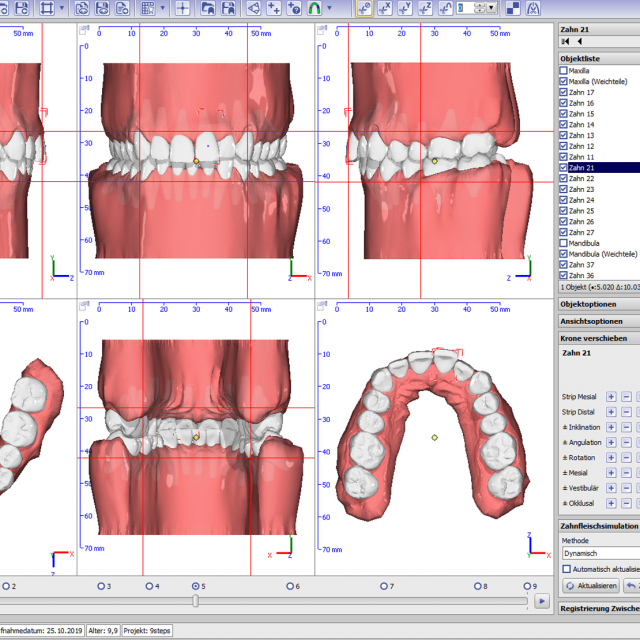Check Automatisch aktualisieren option
This screenshot has height=640, width=640.
[566, 568]
